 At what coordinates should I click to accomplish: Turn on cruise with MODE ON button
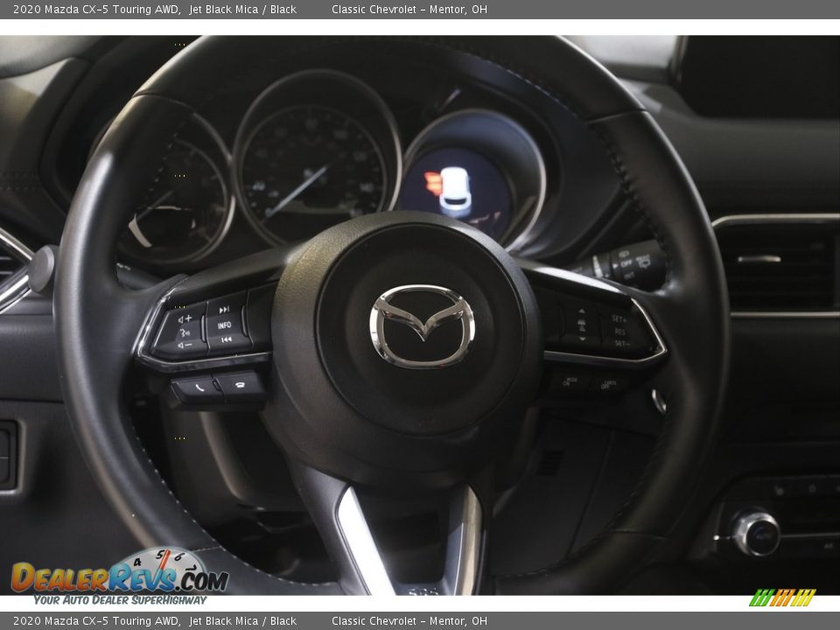pos(569,382)
